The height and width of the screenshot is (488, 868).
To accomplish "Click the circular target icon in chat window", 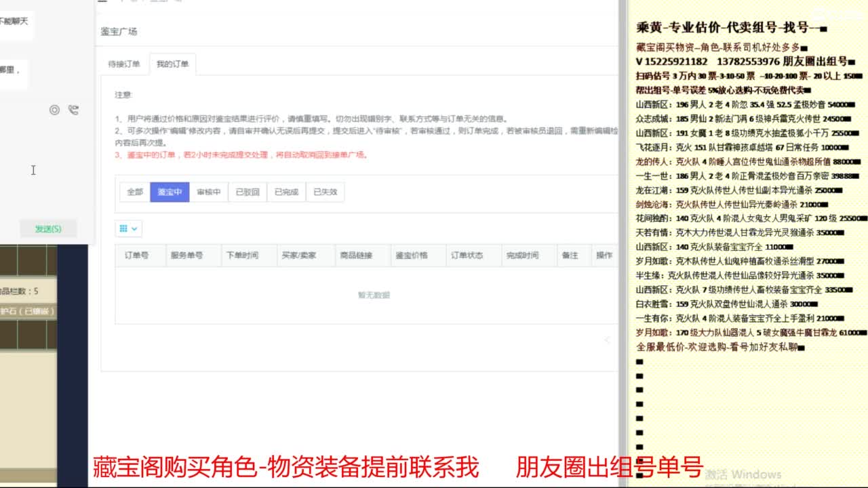I will [54, 110].
